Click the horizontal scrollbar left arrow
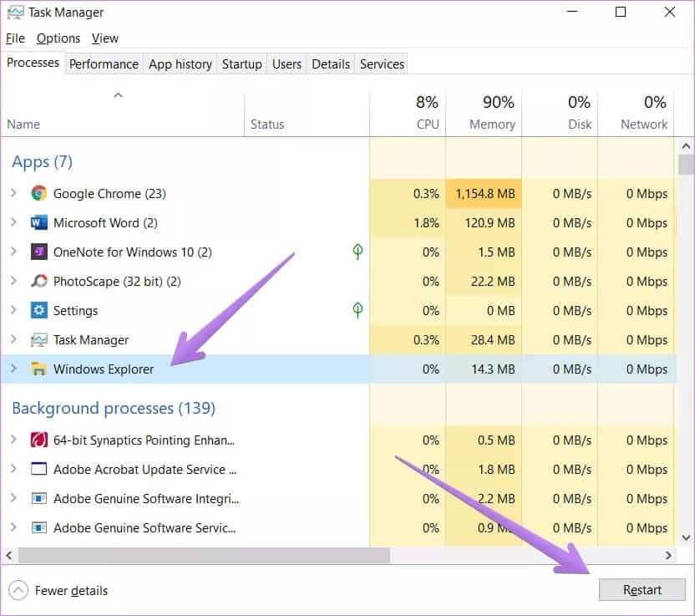This screenshot has height=616, width=695. (9, 555)
